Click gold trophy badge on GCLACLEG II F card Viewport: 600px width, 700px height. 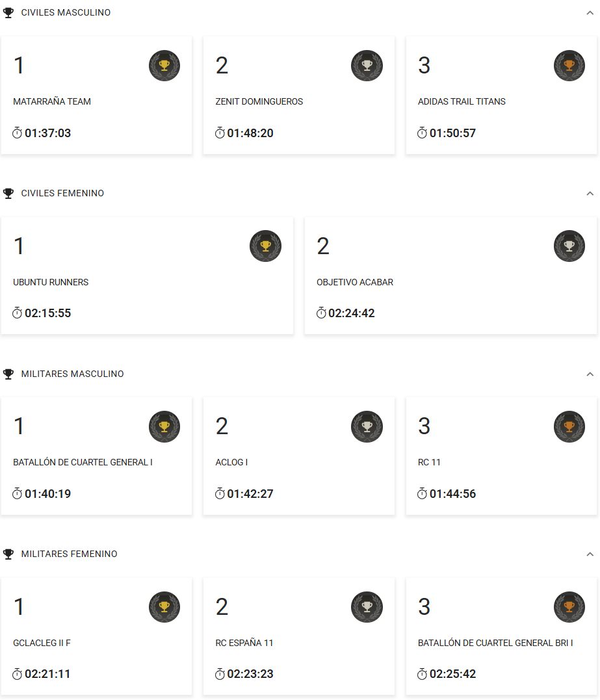164,607
